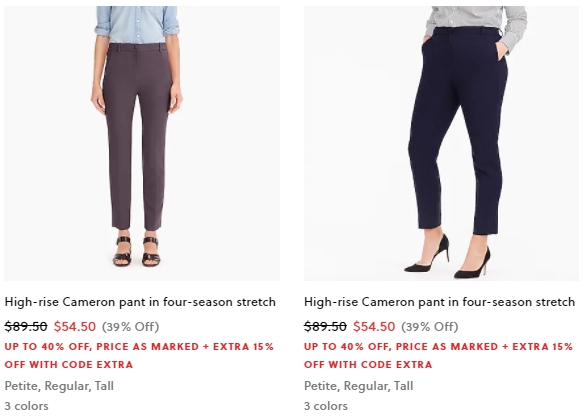Select the right $54.50 sale price

pos(374,327)
